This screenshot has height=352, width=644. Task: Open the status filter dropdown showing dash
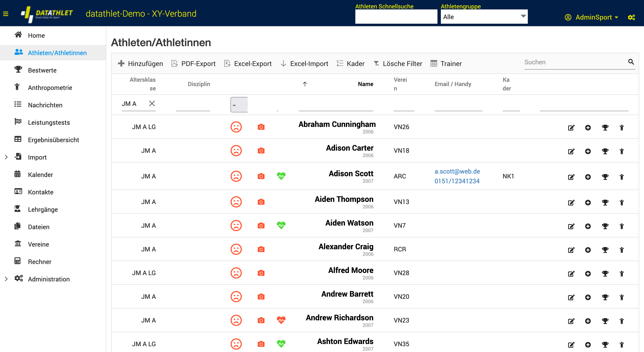tap(239, 105)
